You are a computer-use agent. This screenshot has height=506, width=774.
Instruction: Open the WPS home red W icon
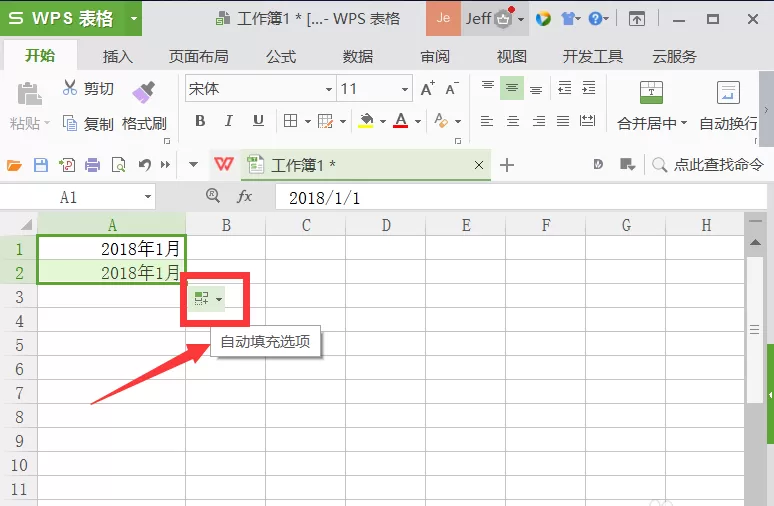(x=223, y=164)
